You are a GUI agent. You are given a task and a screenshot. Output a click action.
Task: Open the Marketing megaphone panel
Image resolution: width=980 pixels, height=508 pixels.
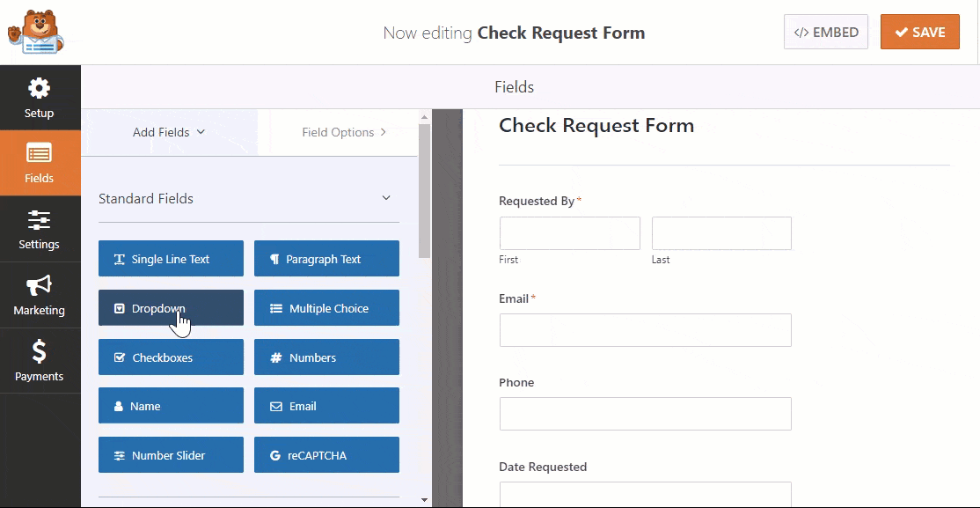pyautogui.click(x=40, y=295)
